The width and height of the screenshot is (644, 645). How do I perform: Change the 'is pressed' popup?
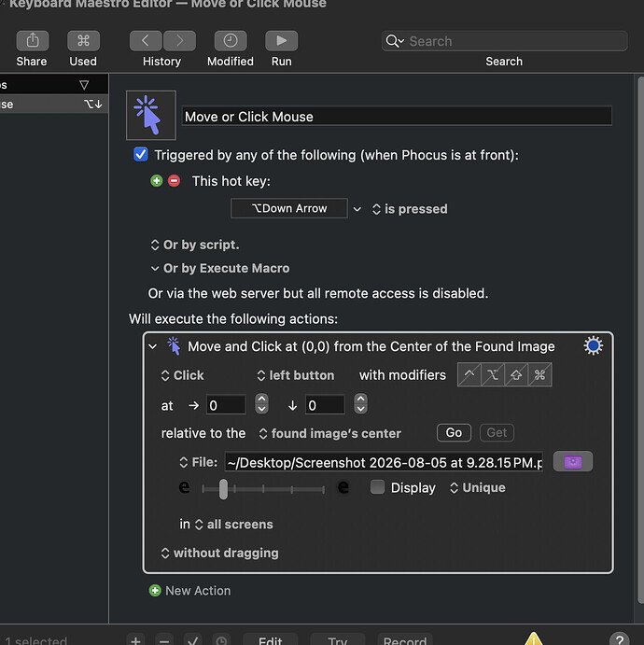coord(410,209)
